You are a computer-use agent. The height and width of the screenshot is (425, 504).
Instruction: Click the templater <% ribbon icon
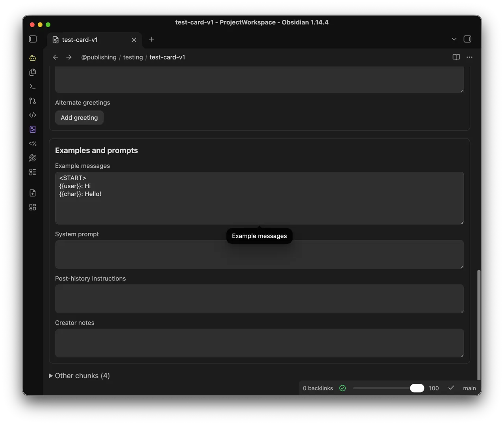(33, 144)
